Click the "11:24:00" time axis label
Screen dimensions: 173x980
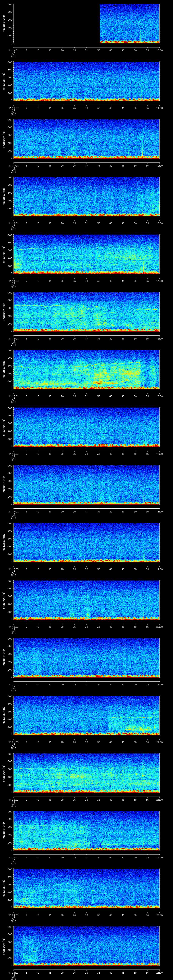[13, 915]
